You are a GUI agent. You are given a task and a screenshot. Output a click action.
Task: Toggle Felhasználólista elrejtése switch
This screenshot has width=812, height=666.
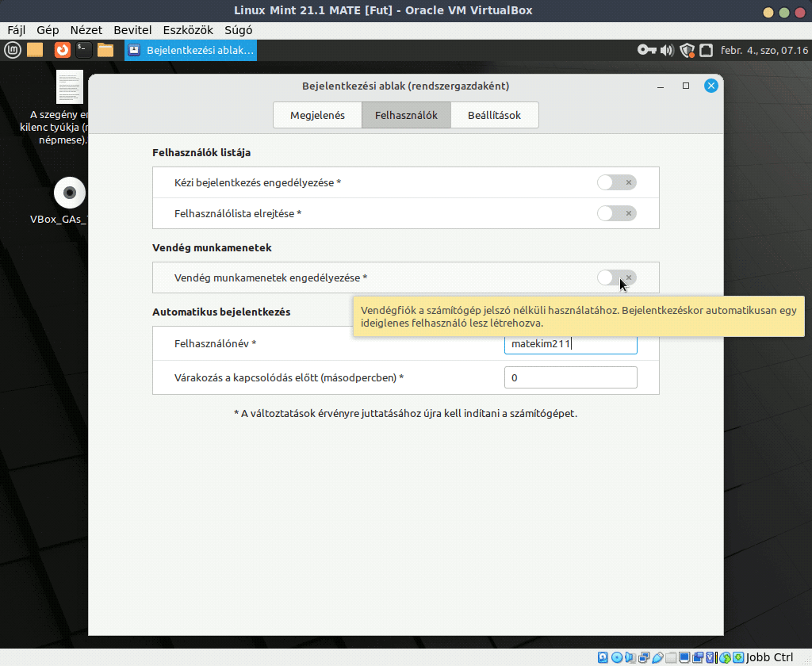(616, 213)
